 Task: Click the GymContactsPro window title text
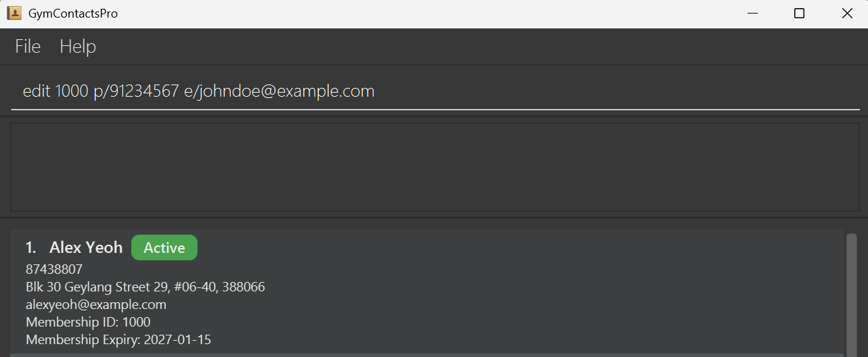(73, 13)
